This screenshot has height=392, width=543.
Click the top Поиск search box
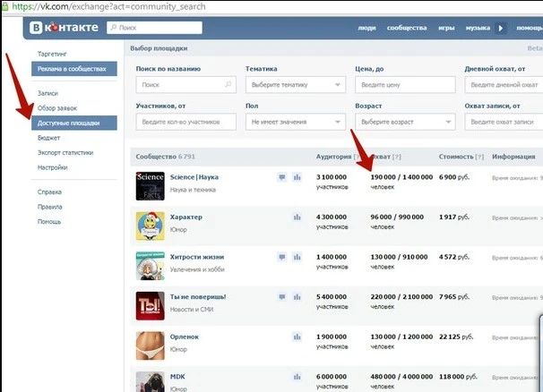[x=154, y=28]
